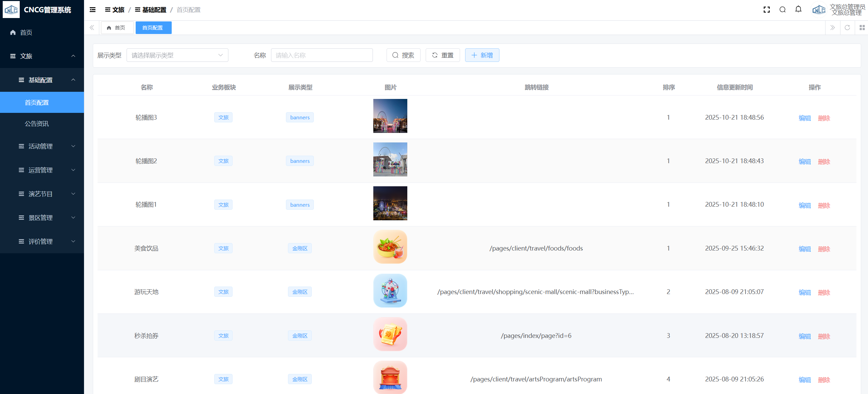The image size is (868, 394).
Task: Click the 名称 search input field
Action: click(321, 55)
